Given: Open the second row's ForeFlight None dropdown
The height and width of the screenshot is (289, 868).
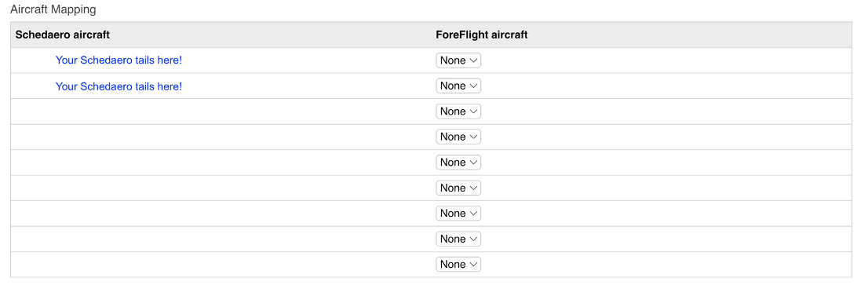Looking at the screenshot, I should pos(458,86).
